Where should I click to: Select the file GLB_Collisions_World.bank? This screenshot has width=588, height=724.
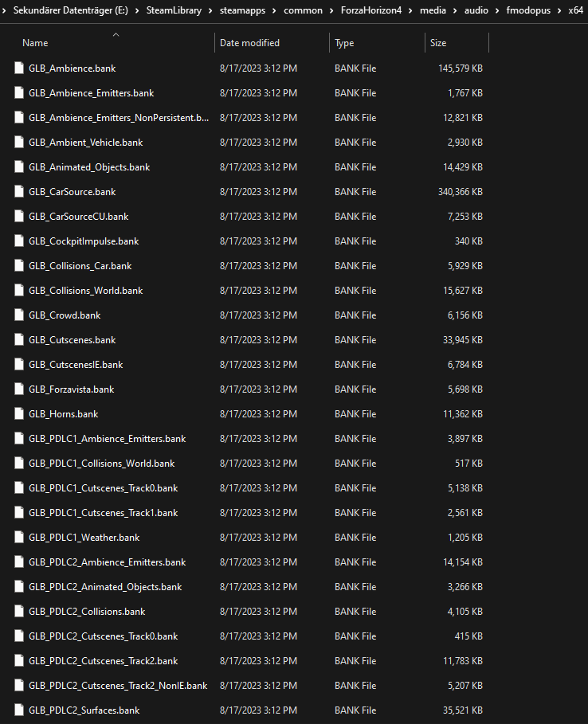tap(86, 291)
